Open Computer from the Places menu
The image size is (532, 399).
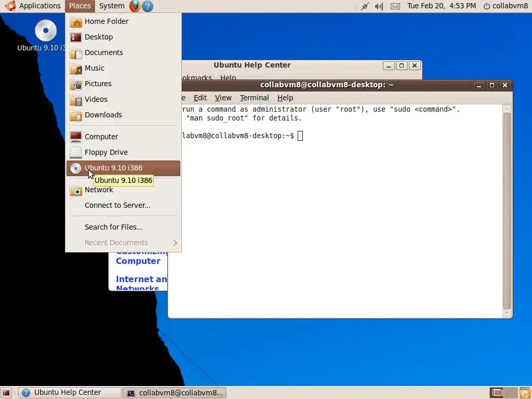pyautogui.click(x=123, y=137)
